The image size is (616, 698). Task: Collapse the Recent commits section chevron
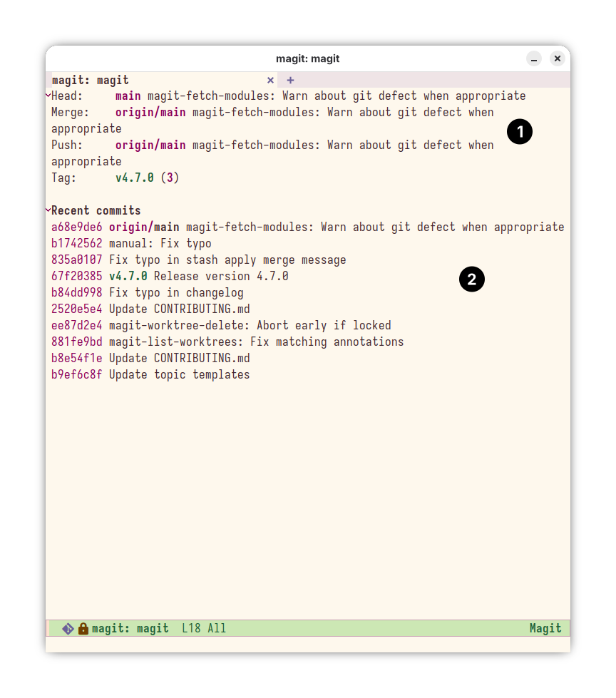point(48,210)
